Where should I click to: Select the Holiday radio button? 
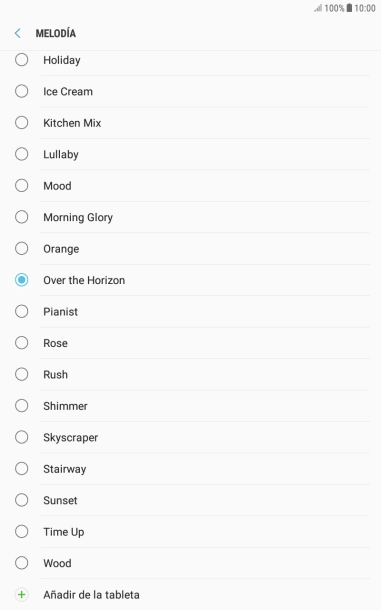pos(21,60)
